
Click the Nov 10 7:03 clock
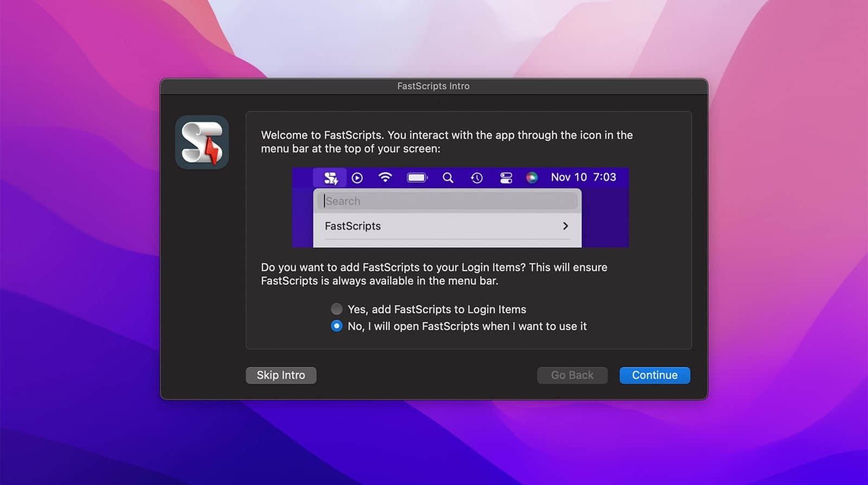coord(583,177)
